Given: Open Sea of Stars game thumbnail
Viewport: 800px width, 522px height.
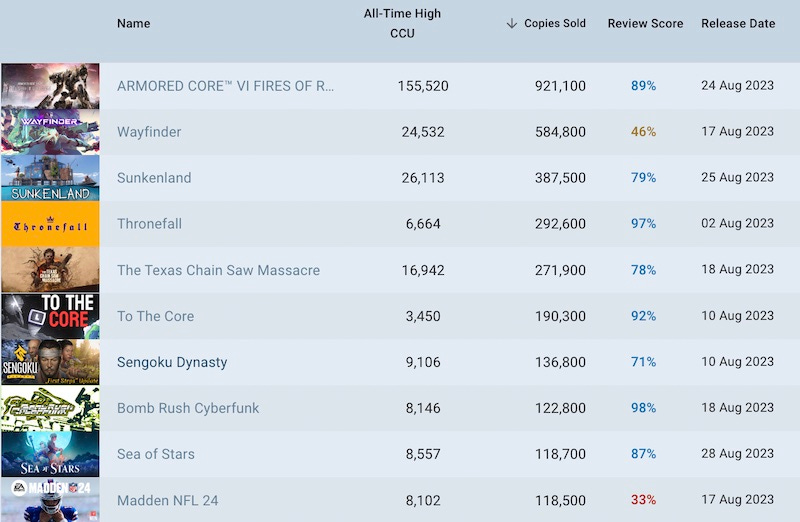Looking at the screenshot, I should tap(50, 454).
